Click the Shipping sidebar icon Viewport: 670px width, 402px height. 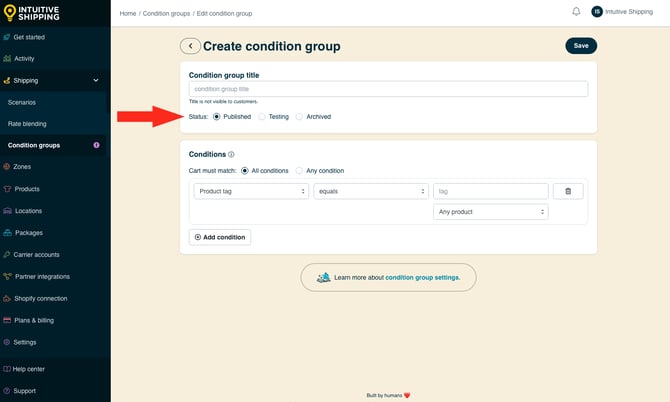(6, 80)
